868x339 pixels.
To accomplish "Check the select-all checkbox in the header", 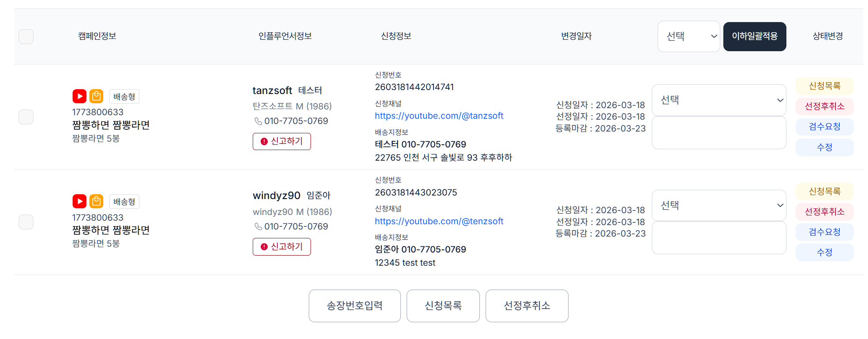I will pos(26,37).
